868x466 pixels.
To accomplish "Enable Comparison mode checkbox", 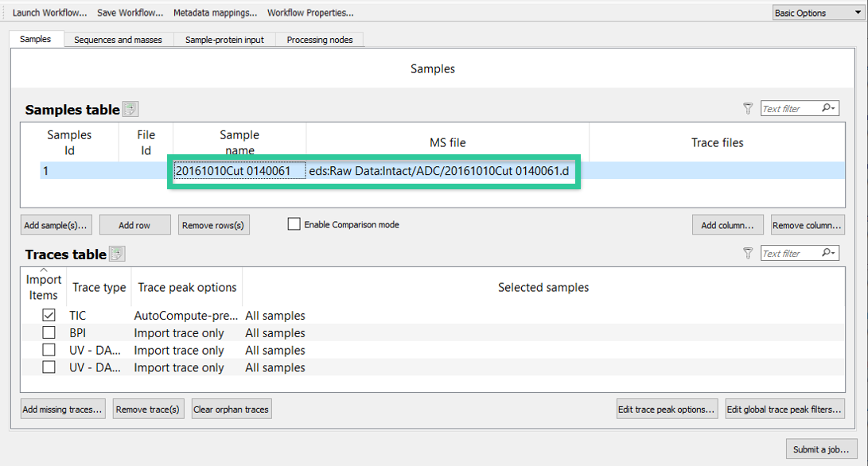I will click(x=294, y=224).
